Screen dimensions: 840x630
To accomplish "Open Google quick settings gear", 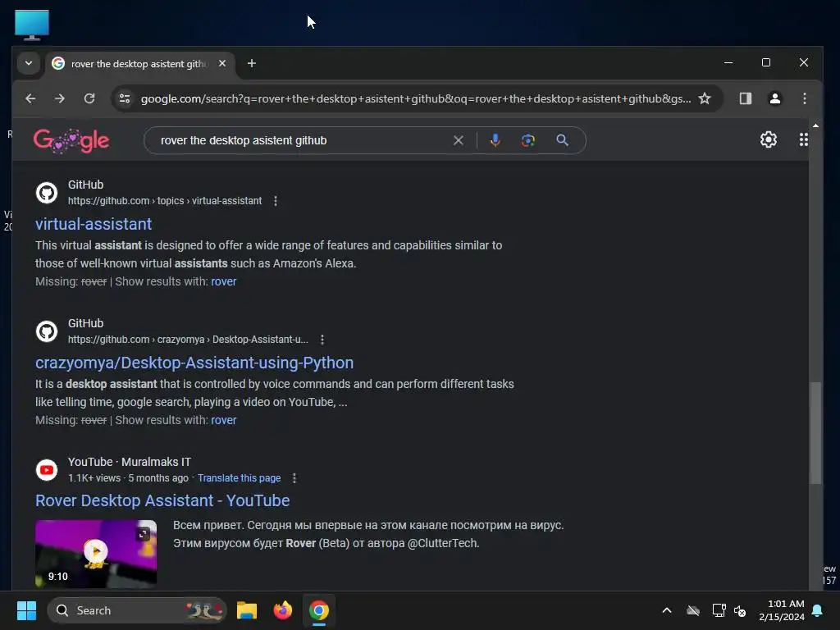I will click(x=768, y=139).
